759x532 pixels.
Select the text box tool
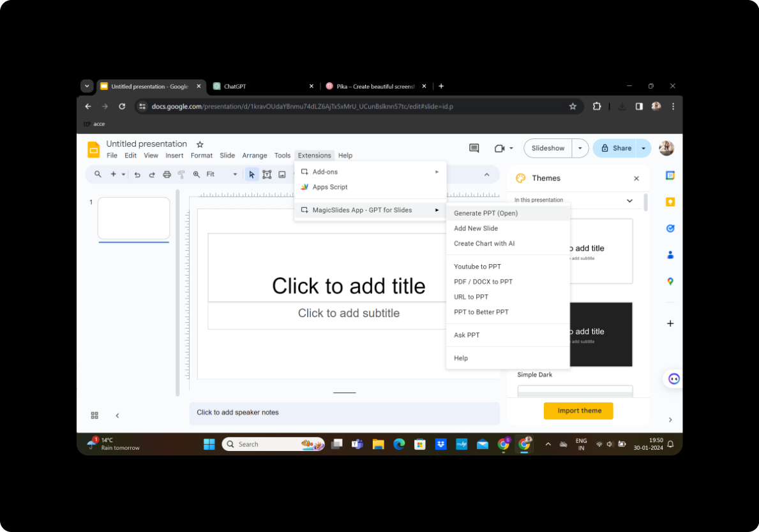[267, 175]
